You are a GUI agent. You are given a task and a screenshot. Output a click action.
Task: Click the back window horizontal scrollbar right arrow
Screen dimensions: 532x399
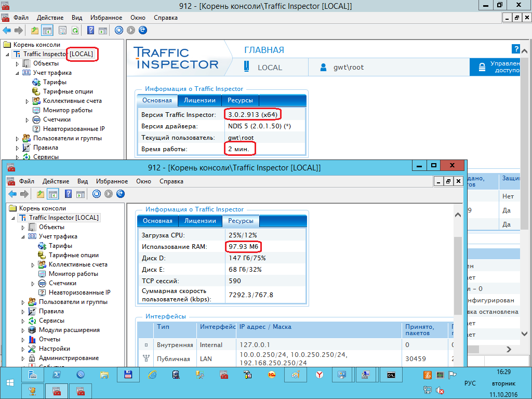[509, 349]
